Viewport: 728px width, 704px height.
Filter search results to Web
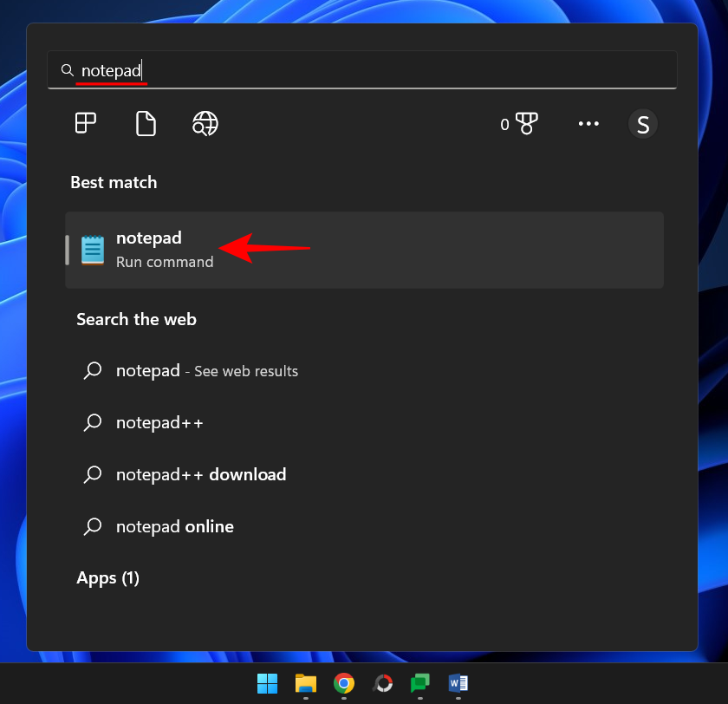(205, 123)
